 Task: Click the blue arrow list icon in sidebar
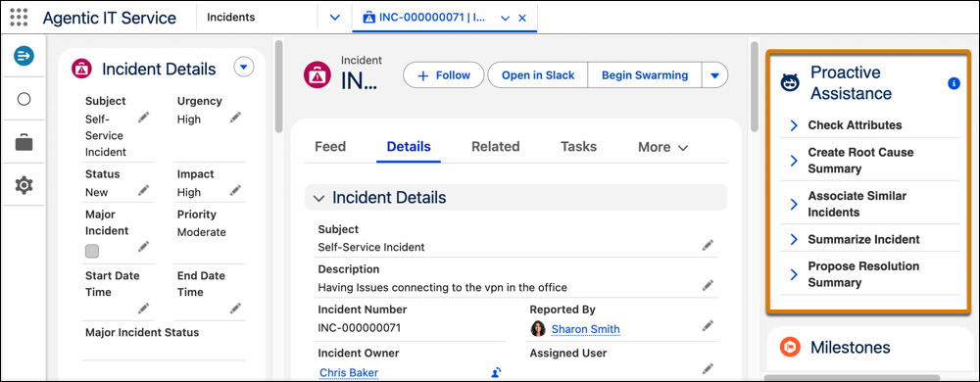(x=24, y=56)
